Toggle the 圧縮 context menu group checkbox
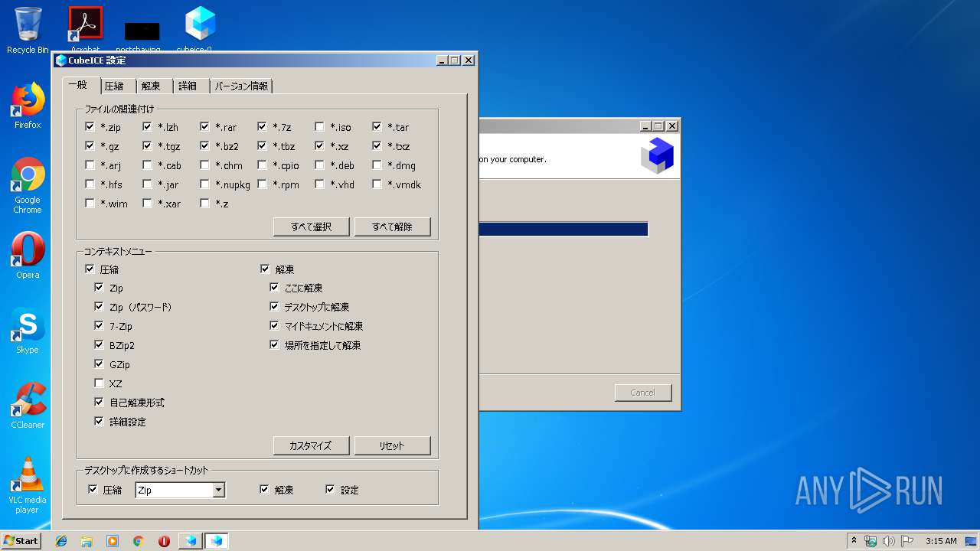Image resolution: width=980 pixels, height=551 pixels. 90,269
